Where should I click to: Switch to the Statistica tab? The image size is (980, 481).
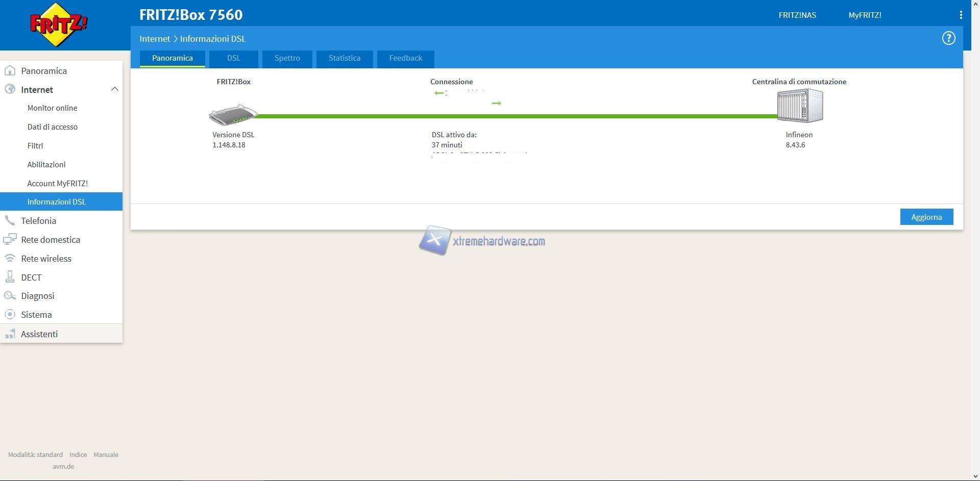(344, 58)
